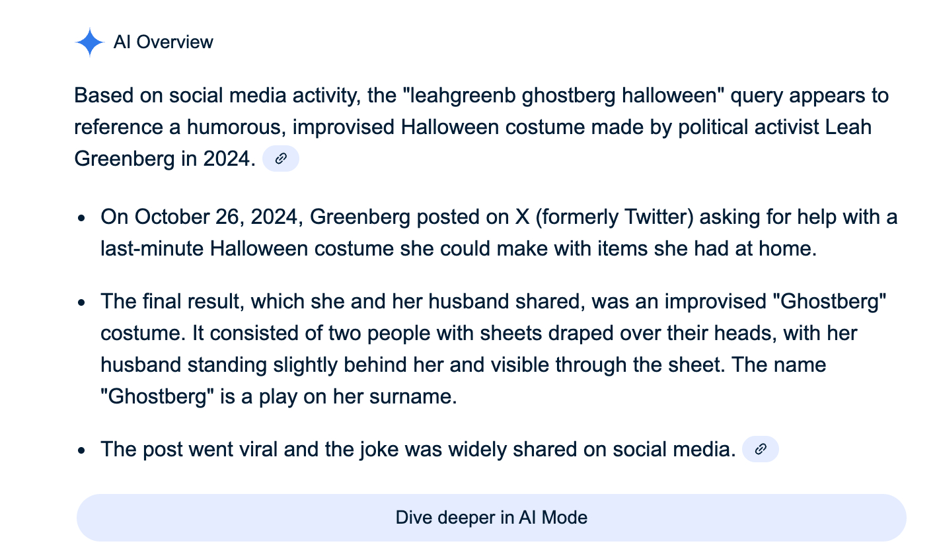Click the "AI Overview" heading label
This screenshot has height=560, width=937.
pos(163,42)
